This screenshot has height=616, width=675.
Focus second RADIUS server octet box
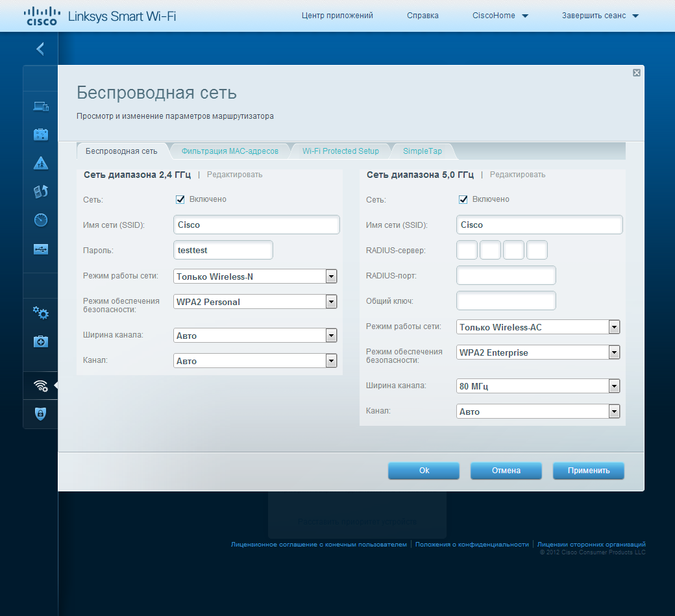point(490,250)
